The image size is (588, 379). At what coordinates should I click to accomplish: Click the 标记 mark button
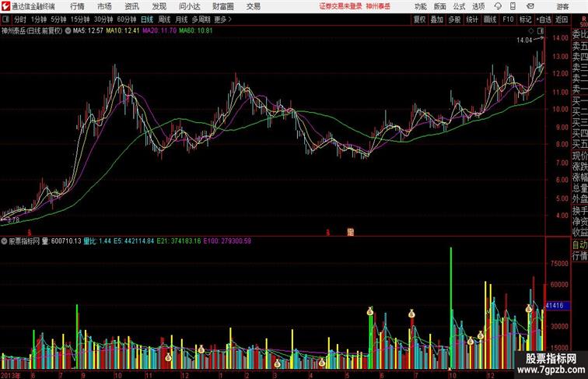(525, 19)
